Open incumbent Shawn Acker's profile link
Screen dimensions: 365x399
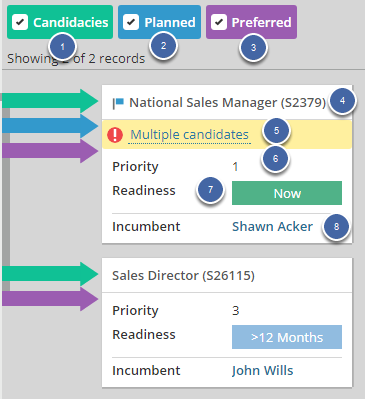[272, 227]
